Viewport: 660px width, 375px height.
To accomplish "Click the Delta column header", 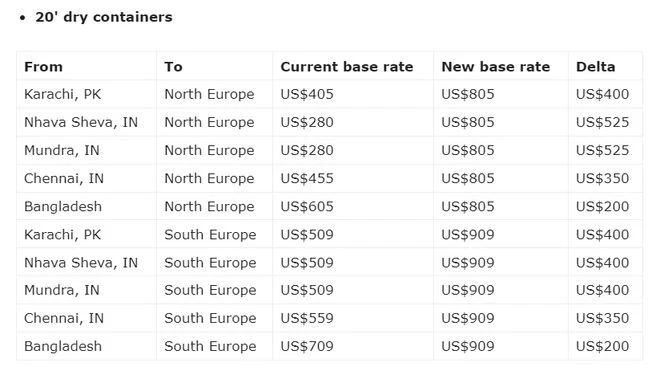I will point(595,66).
